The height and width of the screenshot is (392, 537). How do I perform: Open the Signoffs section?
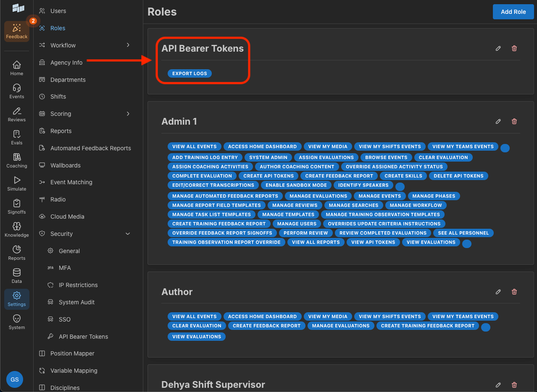(x=16, y=206)
